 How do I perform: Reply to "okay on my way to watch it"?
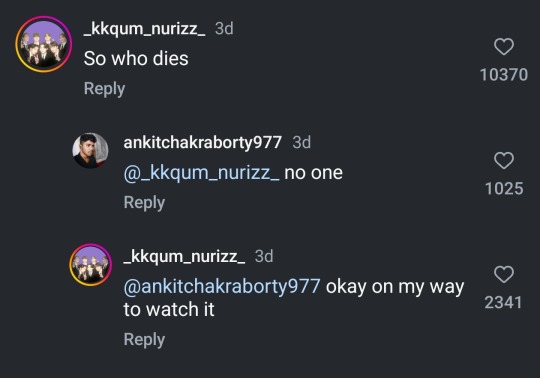coord(144,340)
